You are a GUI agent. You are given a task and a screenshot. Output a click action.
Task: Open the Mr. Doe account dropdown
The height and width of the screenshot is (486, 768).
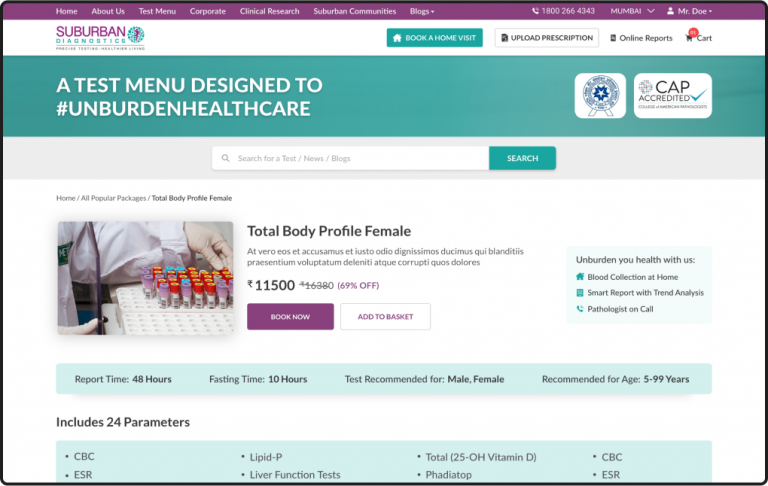[690, 11]
